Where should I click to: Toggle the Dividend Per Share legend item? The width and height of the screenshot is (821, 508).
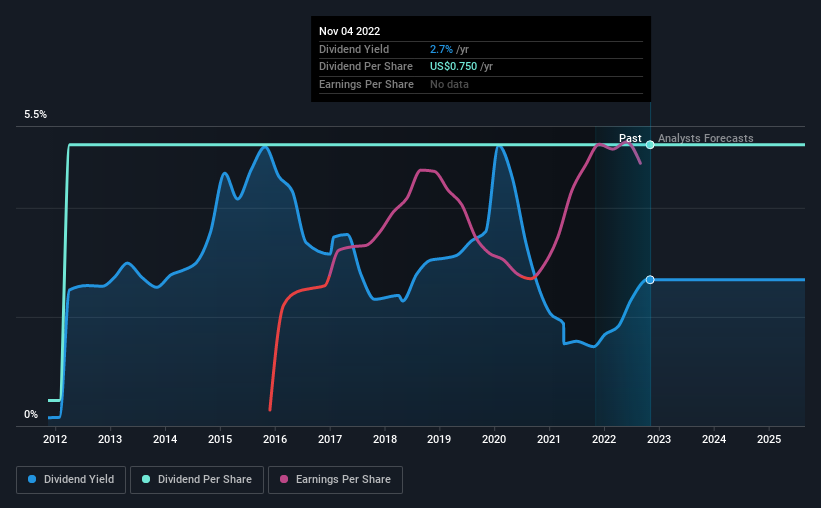197,480
